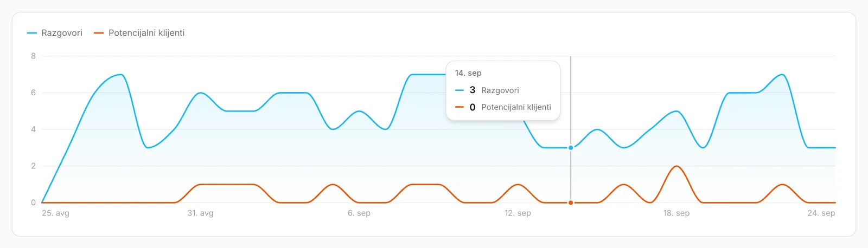Click the 12. sep x-axis label
Viewport: 868px width, 248px height.
518,213
